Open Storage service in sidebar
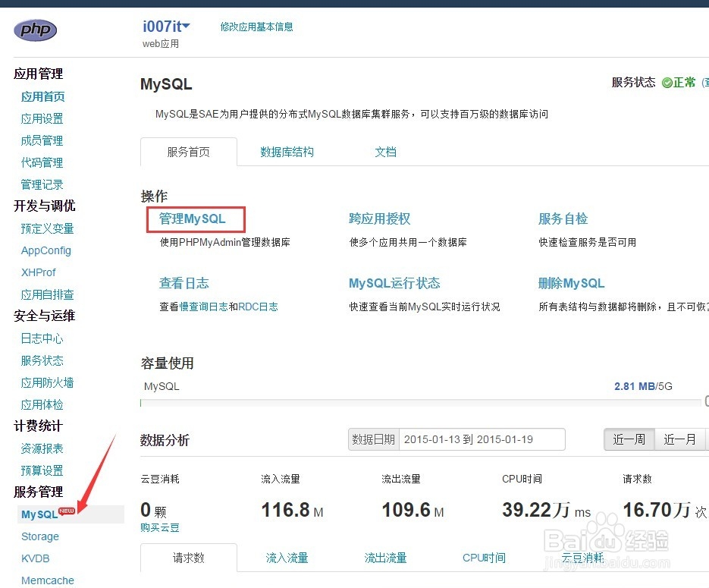Image resolution: width=709 pixels, height=588 pixels. 39,536
